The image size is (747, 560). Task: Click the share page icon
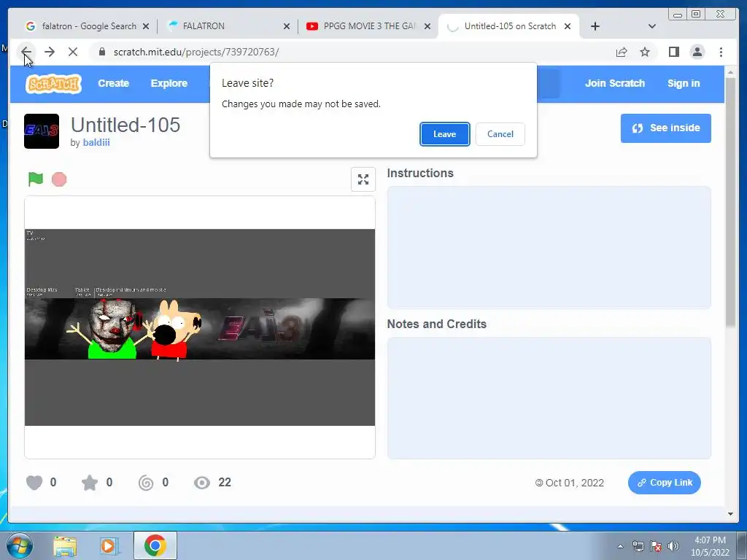click(622, 52)
